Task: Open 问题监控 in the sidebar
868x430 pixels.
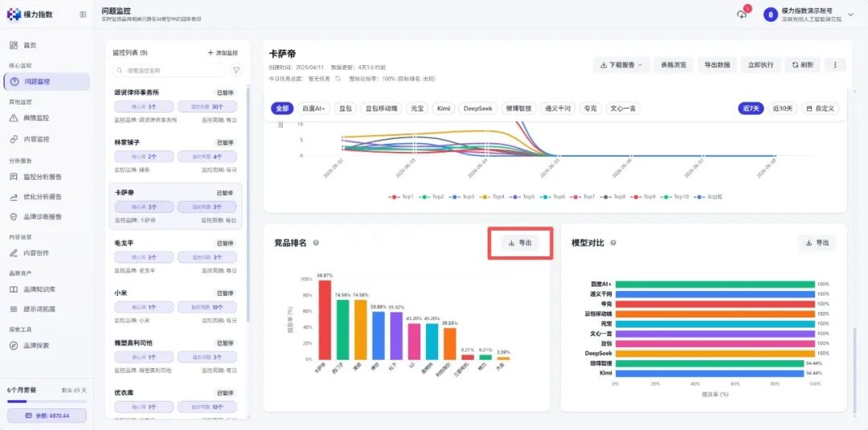Action: coord(47,81)
